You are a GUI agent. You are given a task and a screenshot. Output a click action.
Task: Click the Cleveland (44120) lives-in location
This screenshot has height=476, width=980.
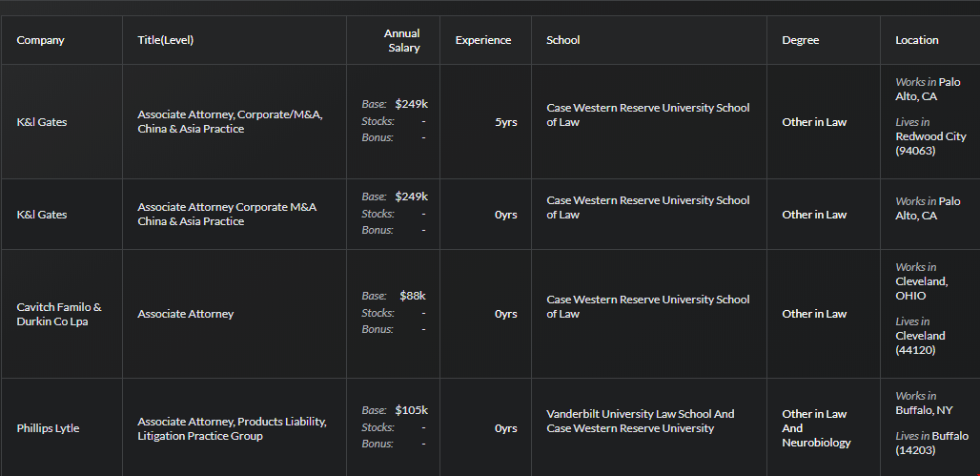(x=920, y=342)
